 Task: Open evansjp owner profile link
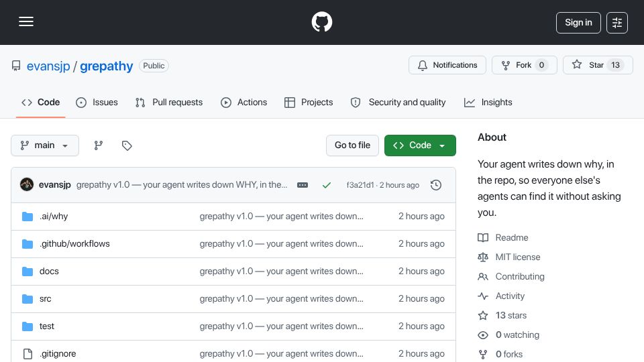point(48,66)
